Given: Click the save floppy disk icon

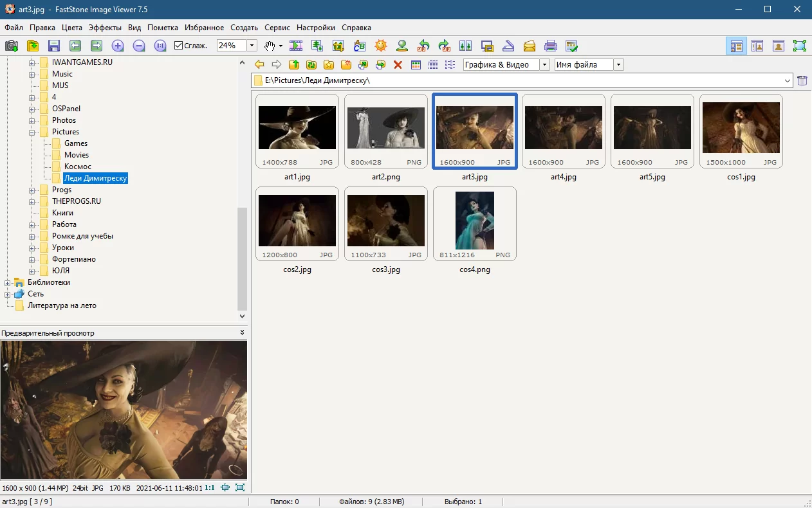Looking at the screenshot, I should (x=54, y=46).
